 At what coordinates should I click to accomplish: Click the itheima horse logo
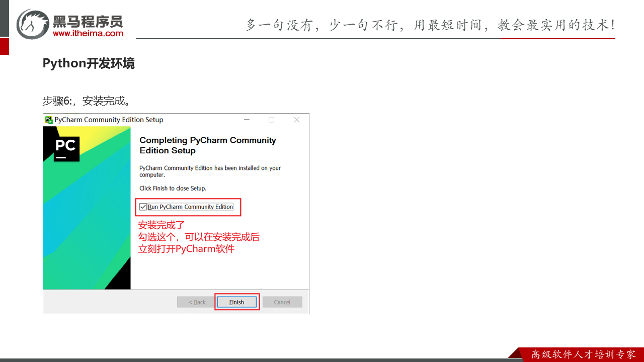(x=32, y=24)
